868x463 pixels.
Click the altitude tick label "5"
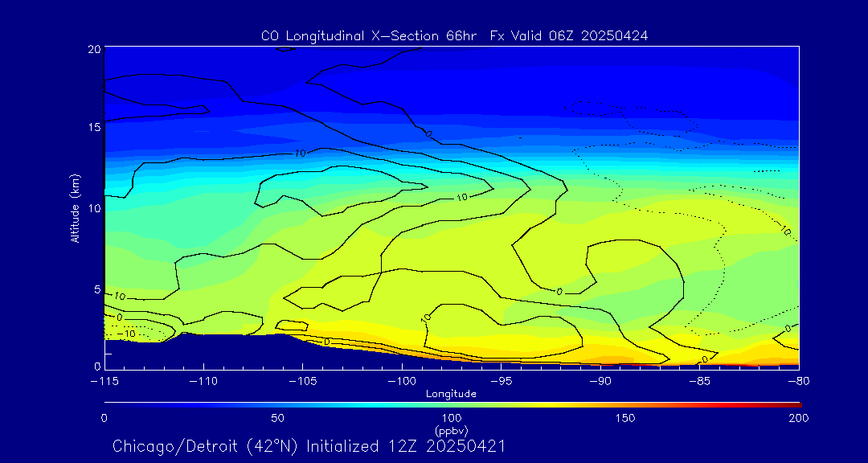click(97, 289)
